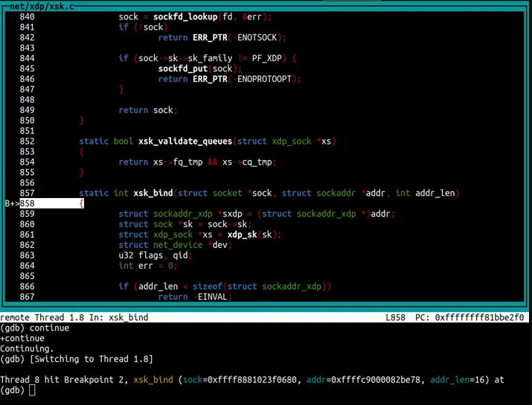The height and width of the screenshot is (405, 532).
Task: Click xsk_validate_queues function name
Action: 185,141
